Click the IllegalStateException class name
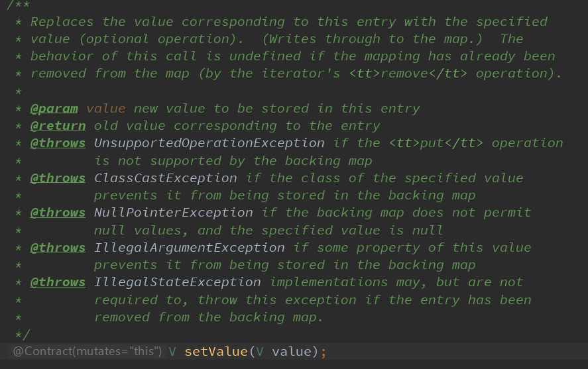588x369 pixels. (x=177, y=282)
